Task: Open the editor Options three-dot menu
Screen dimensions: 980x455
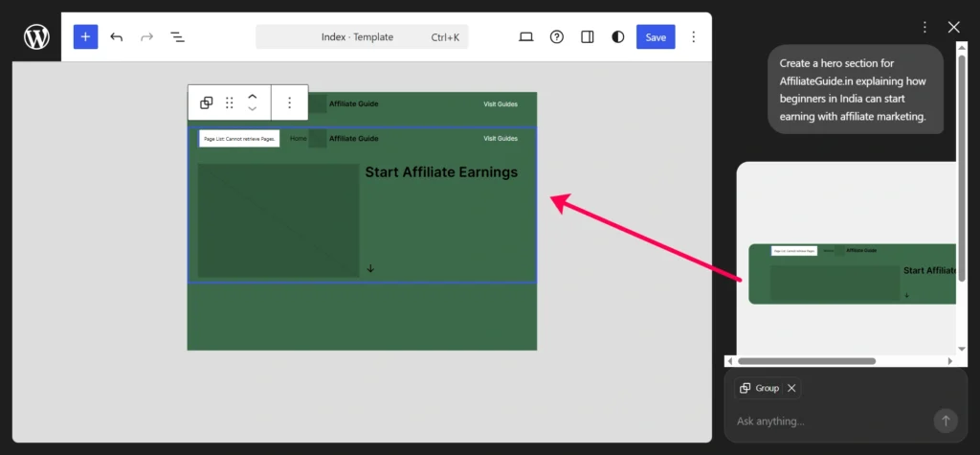Action: click(694, 37)
